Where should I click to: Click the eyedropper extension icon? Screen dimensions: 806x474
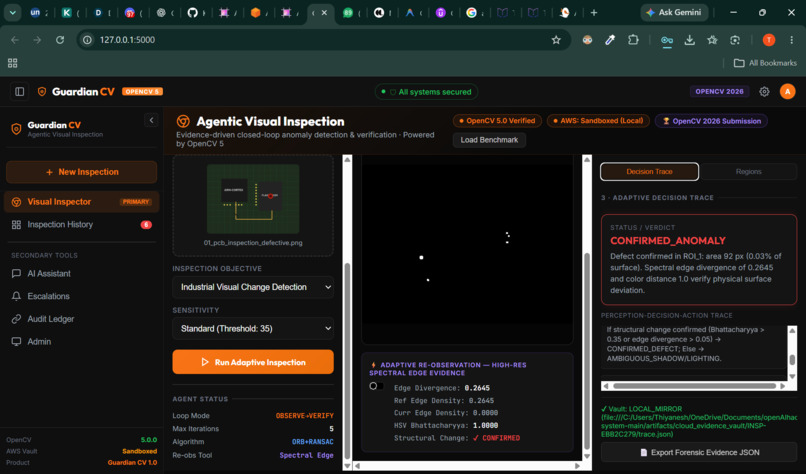tap(610, 40)
